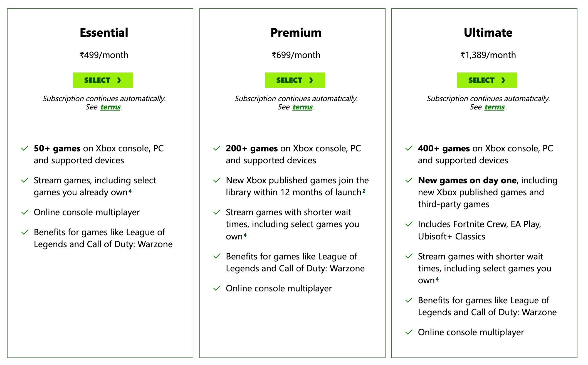This screenshot has width=588, height=365.
Task: Click checkmark beside 50+ games
Action: tap(25, 148)
